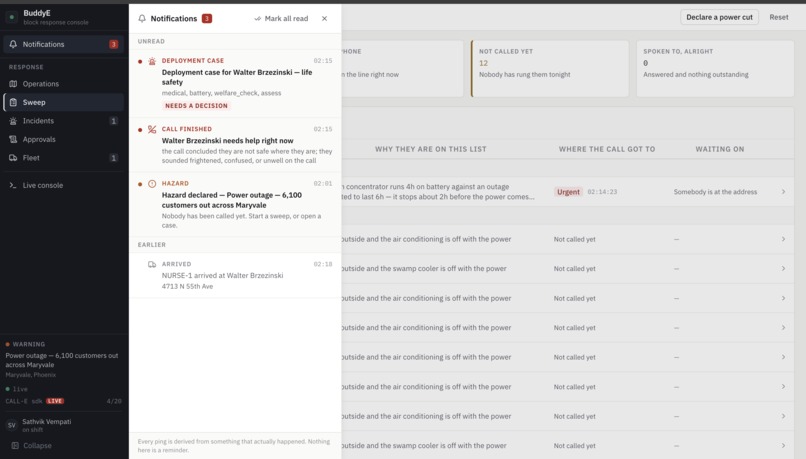Click the Reset button
Viewport: 806px width, 459px height.
(x=779, y=17)
